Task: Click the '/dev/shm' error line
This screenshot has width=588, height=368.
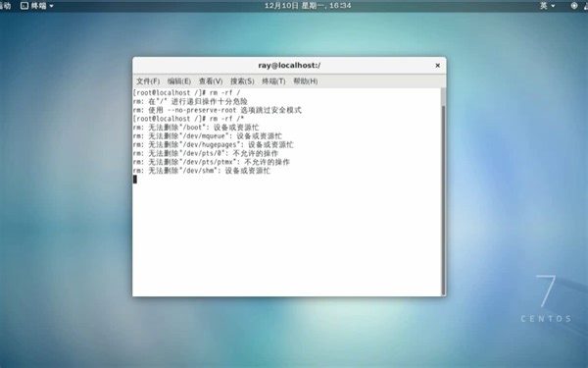Action: tap(201, 171)
